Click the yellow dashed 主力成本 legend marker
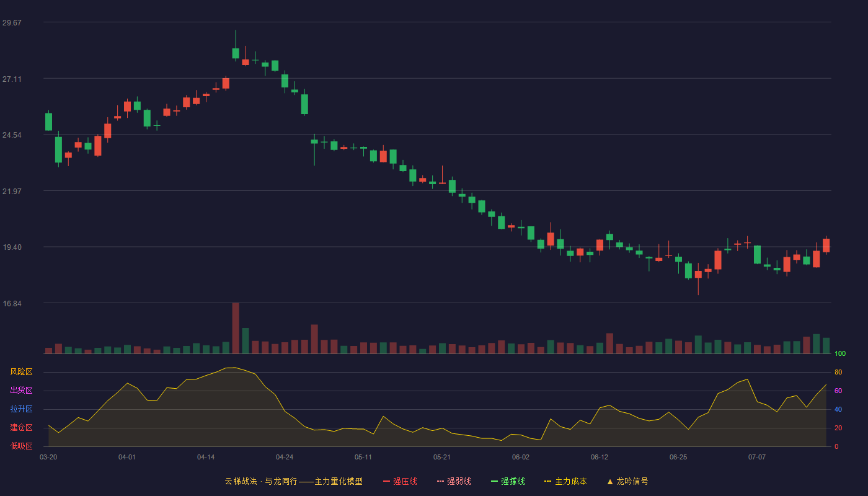Screen dimensions: 868x496 click(547, 481)
